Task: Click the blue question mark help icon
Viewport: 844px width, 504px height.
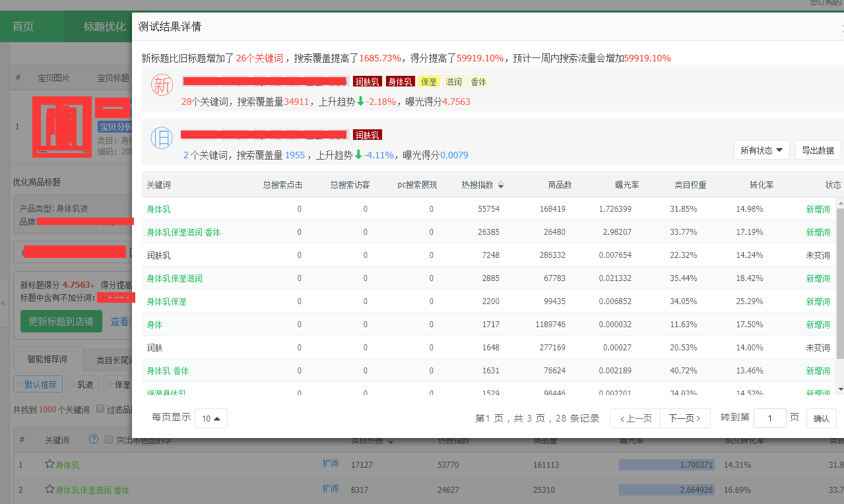Action: (x=94, y=439)
